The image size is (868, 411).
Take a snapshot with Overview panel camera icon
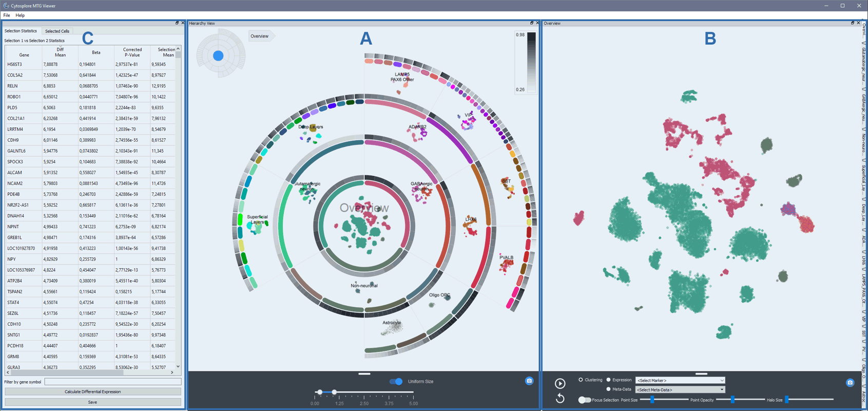[x=850, y=383]
